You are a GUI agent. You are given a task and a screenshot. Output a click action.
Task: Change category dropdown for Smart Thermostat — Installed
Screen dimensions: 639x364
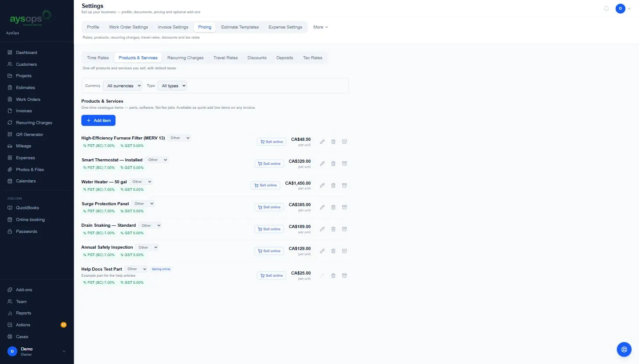(x=157, y=160)
